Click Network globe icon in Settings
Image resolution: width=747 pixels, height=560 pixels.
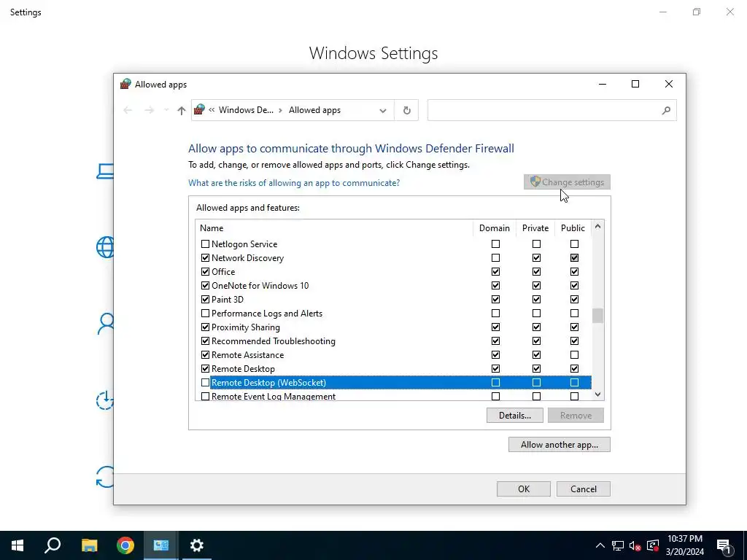click(105, 247)
